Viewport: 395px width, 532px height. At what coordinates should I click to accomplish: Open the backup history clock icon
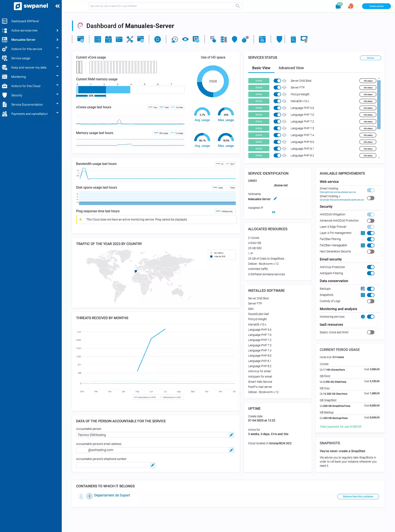pyautogui.click(x=175, y=40)
